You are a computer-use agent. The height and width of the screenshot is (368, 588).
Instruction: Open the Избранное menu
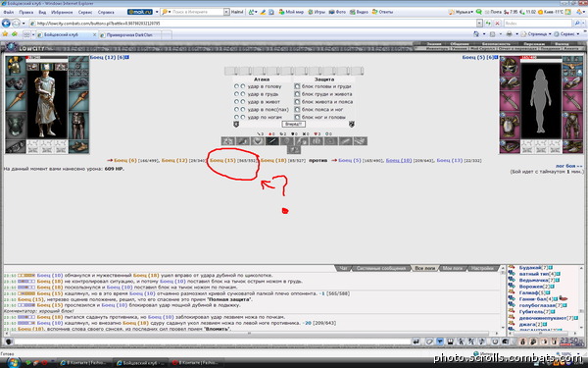click(62, 12)
